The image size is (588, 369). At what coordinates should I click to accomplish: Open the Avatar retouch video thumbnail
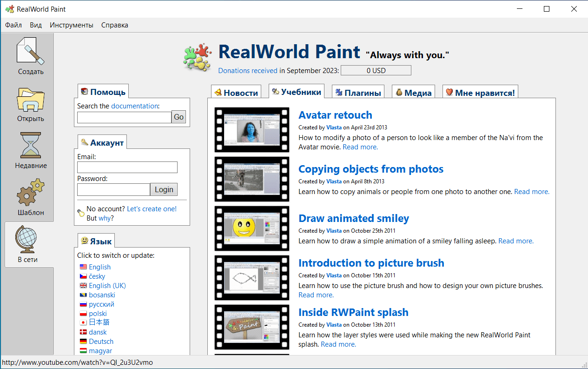click(251, 130)
